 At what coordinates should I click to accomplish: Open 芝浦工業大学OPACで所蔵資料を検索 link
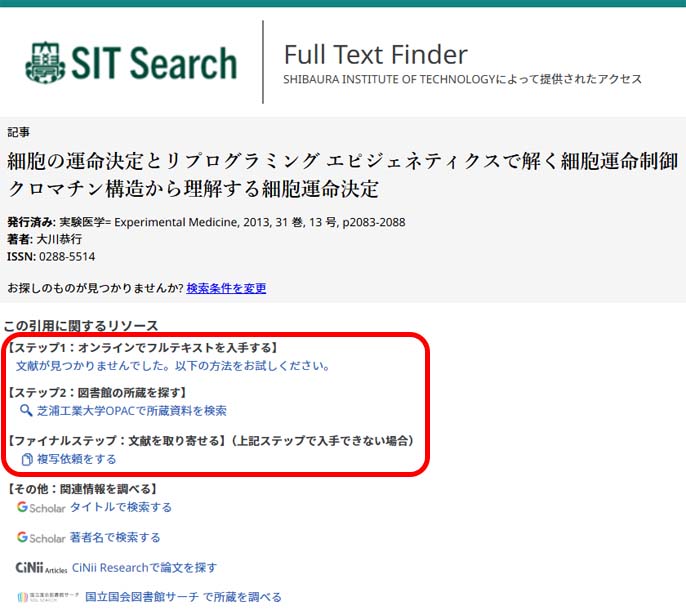pyautogui.click(x=132, y=411)
